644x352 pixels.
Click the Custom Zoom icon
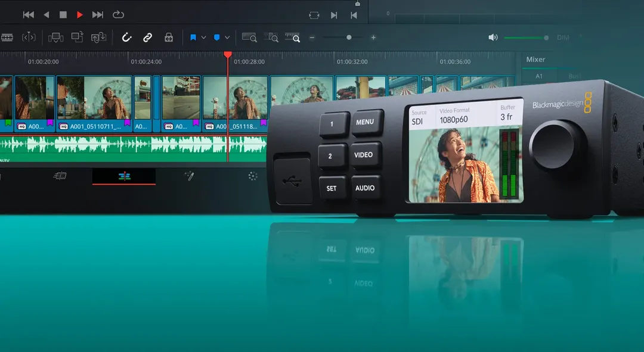[292, 38]
